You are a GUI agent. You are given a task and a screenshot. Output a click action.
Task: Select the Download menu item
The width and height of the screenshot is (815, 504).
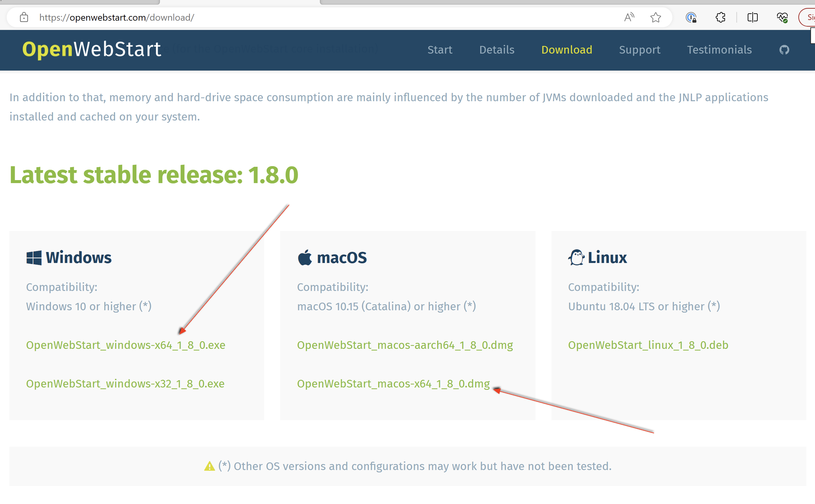tap(566, 50)
